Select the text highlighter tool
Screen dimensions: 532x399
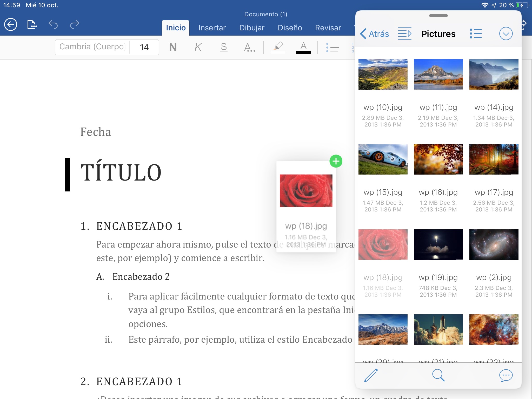[x=278, y=47]
